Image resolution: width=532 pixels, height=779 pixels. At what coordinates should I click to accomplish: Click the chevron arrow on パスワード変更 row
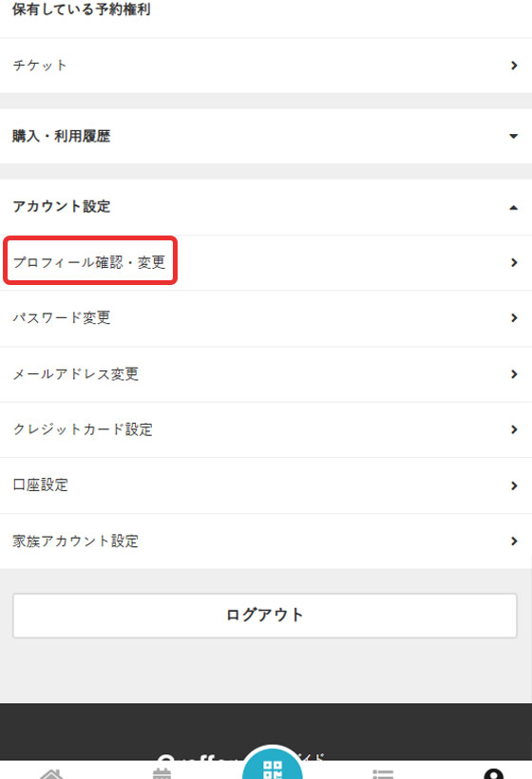[x=514, y=318]
